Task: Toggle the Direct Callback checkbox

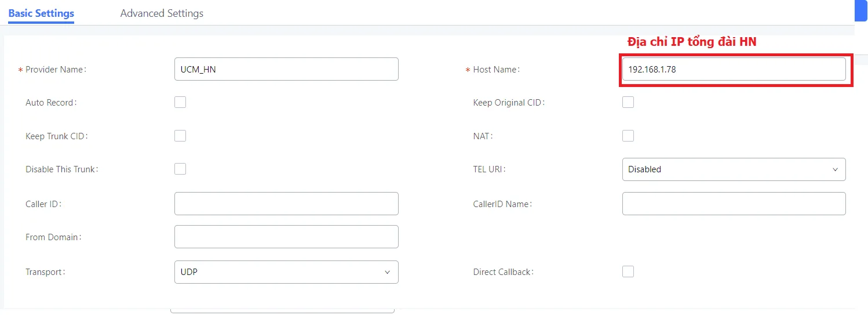Action: click(x=628, y=271)
